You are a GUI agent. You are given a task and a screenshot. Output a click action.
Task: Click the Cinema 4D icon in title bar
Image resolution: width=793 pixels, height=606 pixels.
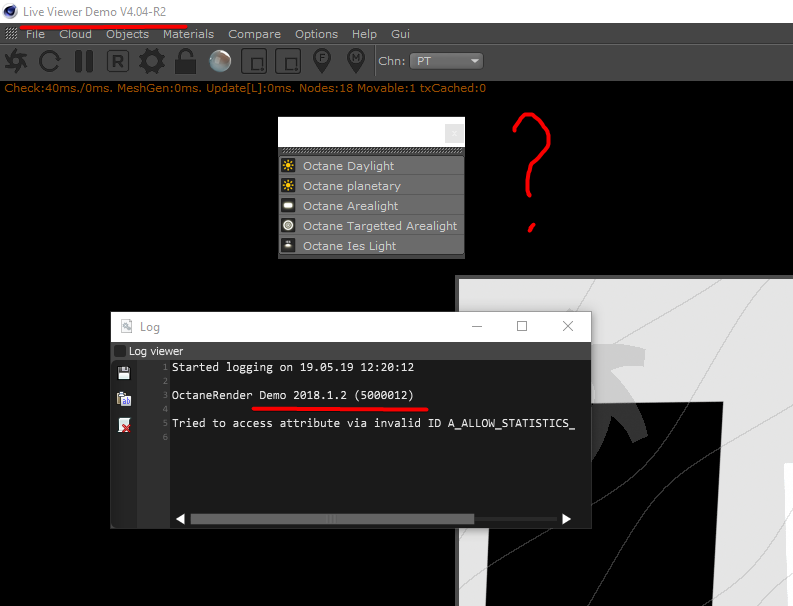point(10,11)
